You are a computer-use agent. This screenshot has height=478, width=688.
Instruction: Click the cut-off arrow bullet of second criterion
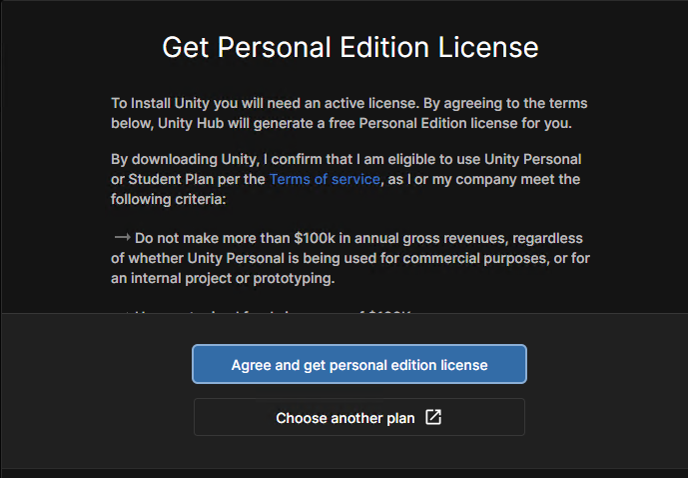pos(122,312)
